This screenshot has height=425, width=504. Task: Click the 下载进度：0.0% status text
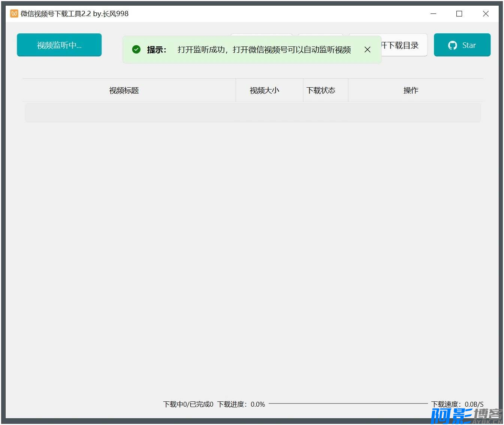coord(241,404)
